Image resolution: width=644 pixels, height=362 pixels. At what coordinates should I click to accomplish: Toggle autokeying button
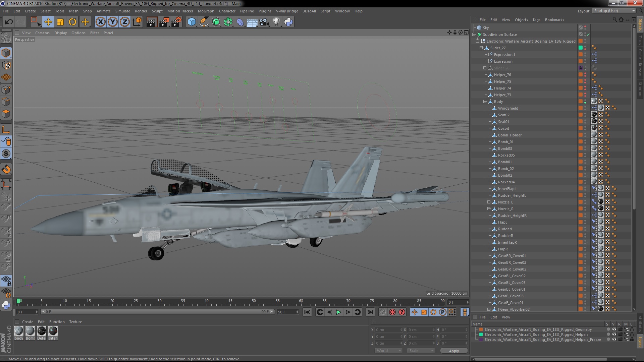coord(392,312)
